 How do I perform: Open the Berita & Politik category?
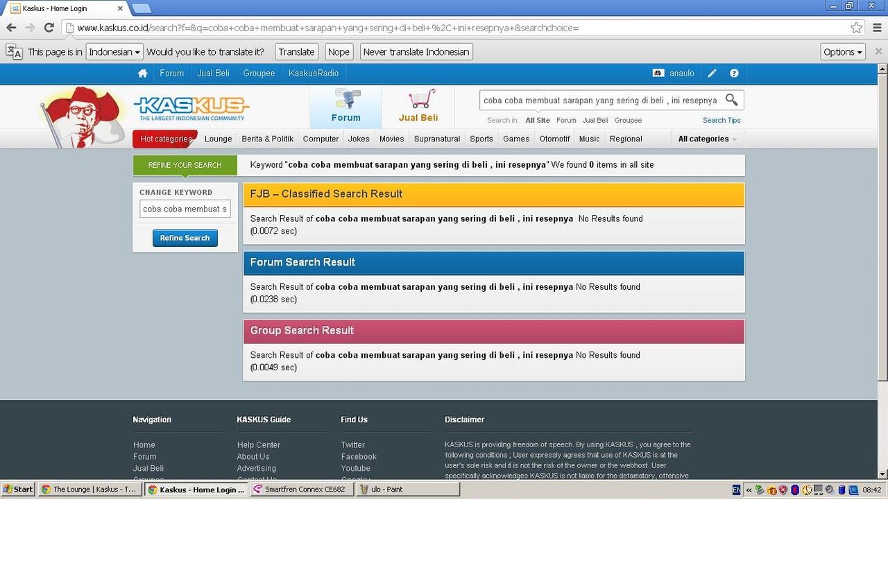click(x=267, y=139)
